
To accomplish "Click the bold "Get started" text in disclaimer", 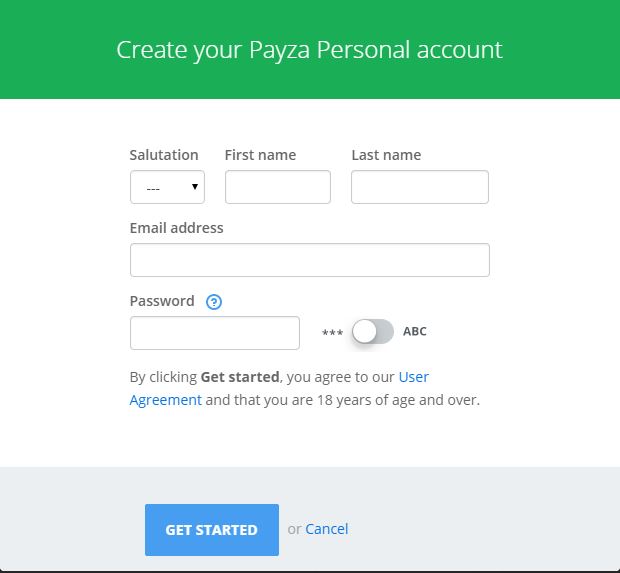I will click(240, 377).
